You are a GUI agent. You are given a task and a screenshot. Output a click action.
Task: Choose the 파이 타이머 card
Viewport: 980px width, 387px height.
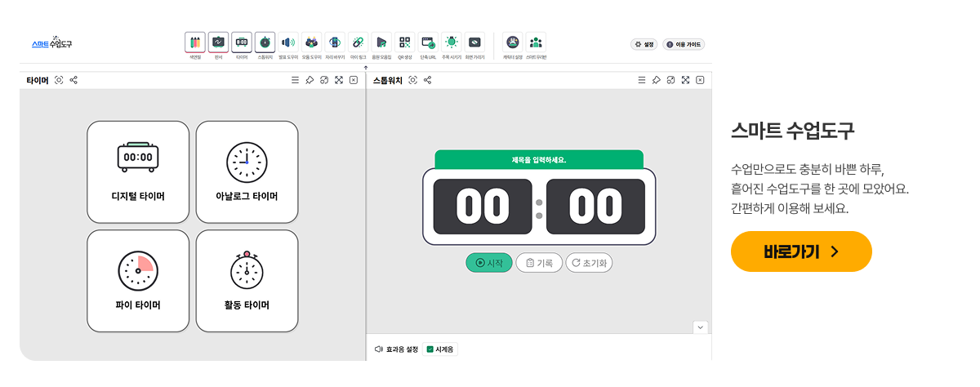138,281
